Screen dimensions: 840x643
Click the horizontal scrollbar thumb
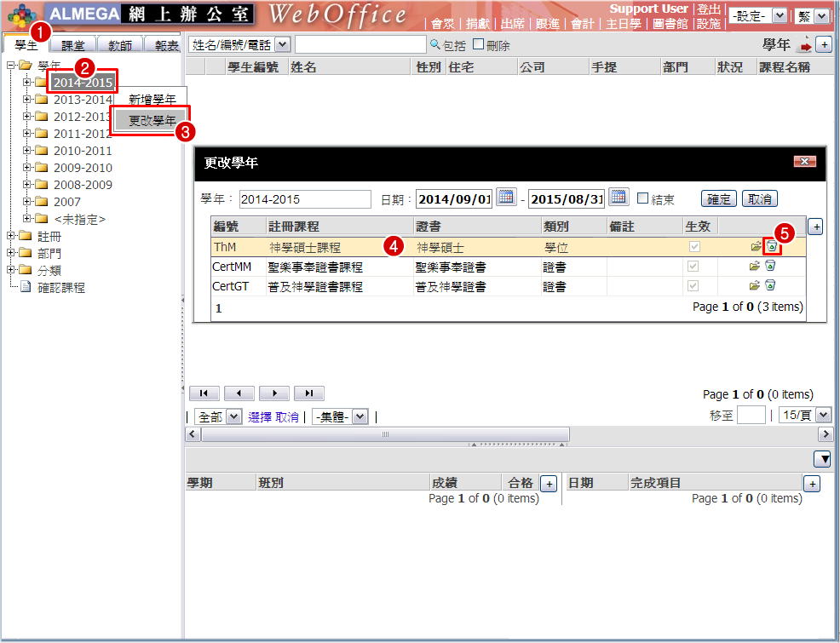point(384,434)
